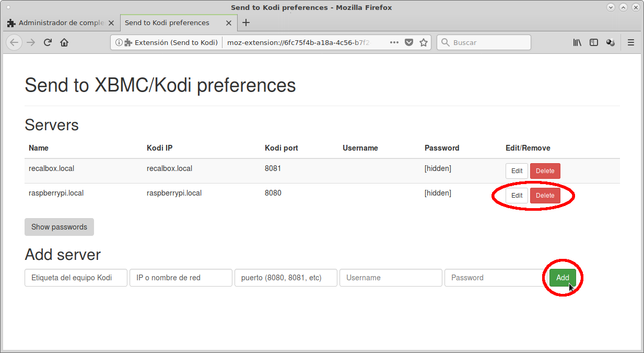644x353 pixels.
Task: Toggle the sidebar view icon
Action: pyautogui.click(x=594, y=42)
